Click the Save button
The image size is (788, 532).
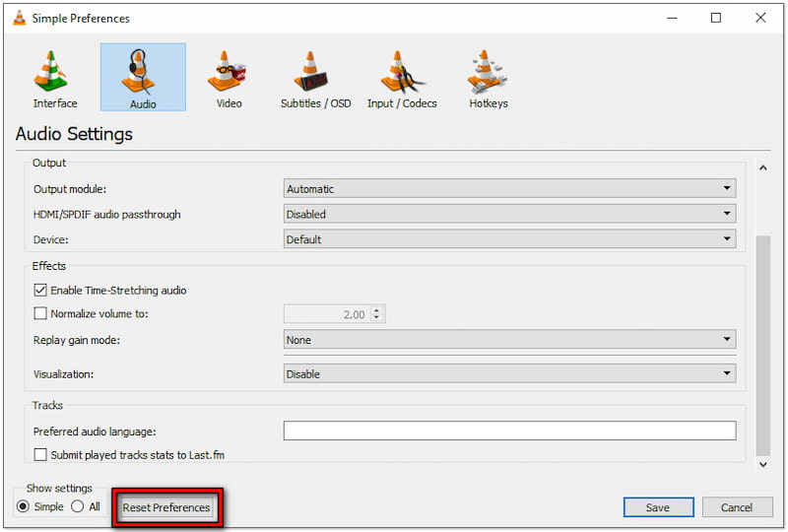658,507
